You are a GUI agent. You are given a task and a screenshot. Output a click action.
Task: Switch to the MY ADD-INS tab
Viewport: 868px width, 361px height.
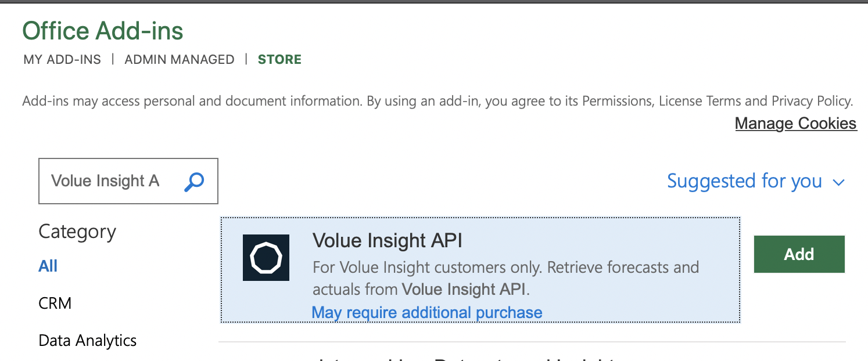(x=62, y=59)
